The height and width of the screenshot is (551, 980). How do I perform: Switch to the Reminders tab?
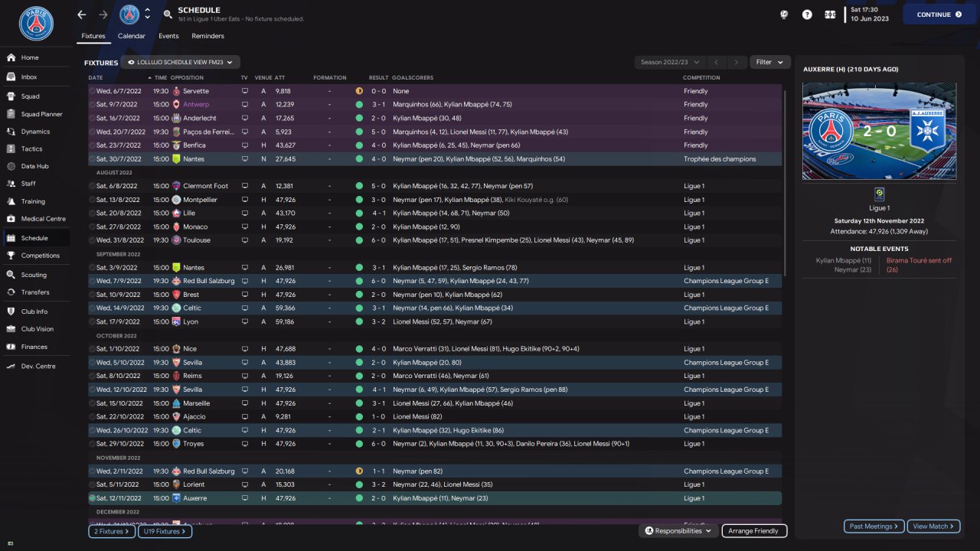(x=207, y=36)
